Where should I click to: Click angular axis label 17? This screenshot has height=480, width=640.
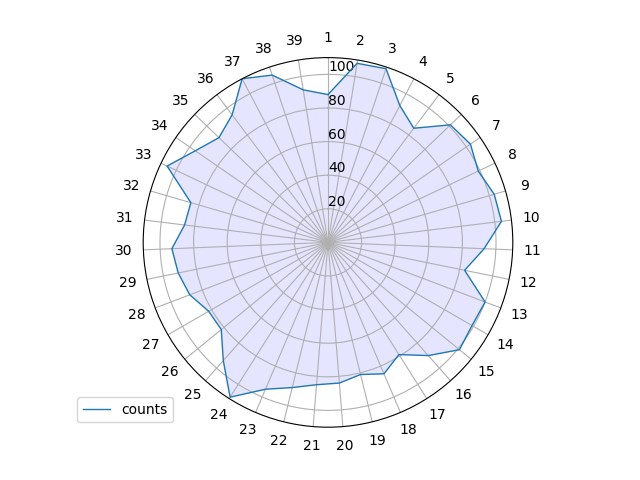click(437, 414)
